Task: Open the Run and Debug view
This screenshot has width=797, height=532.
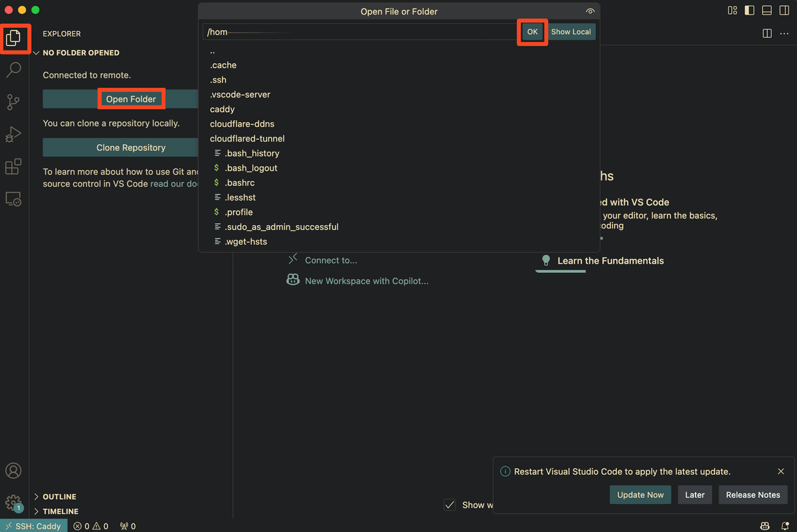Action: [14, 134]
